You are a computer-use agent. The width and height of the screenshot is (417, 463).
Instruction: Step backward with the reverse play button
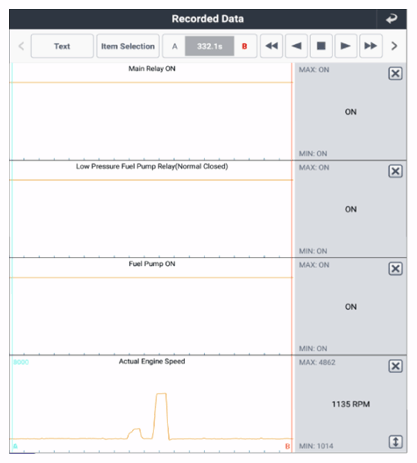tap(296, 46)
